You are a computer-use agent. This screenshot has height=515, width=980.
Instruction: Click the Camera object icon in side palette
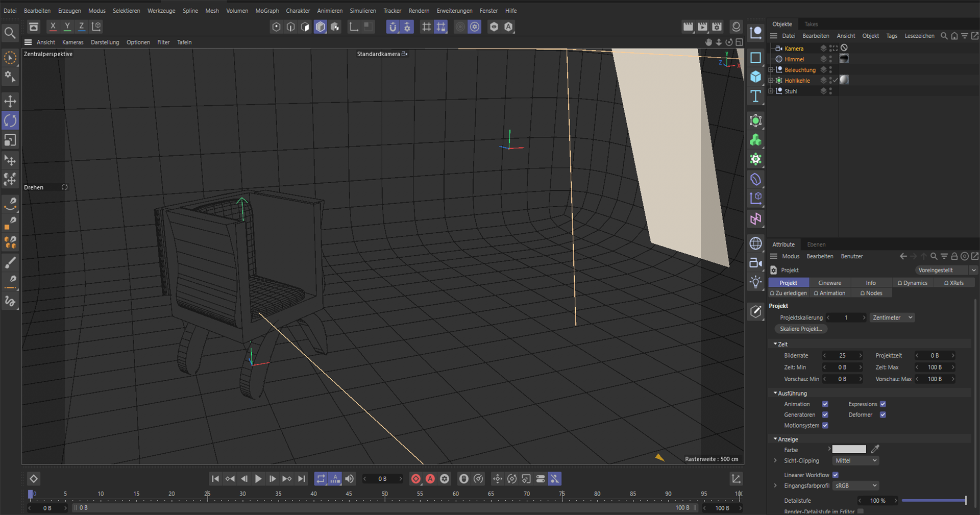pyautogui.click(x=756, y=263)
